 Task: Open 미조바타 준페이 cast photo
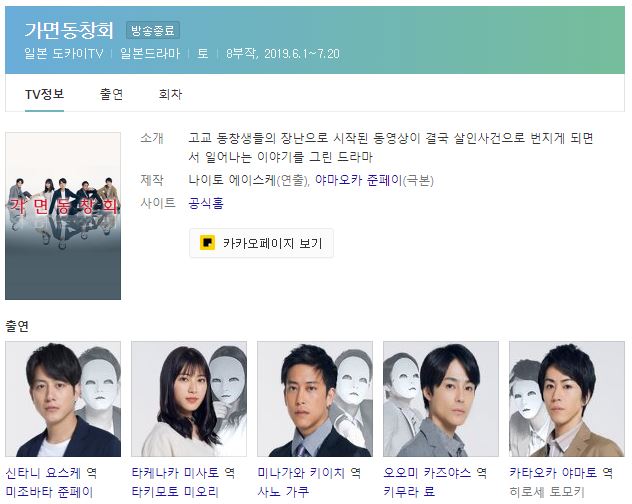point(63,399)
